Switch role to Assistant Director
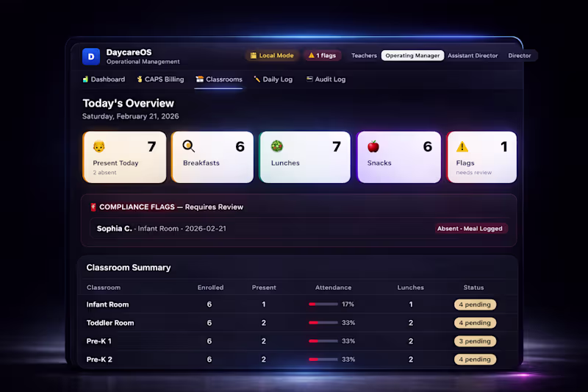588x392 pixels. (473, 55)
